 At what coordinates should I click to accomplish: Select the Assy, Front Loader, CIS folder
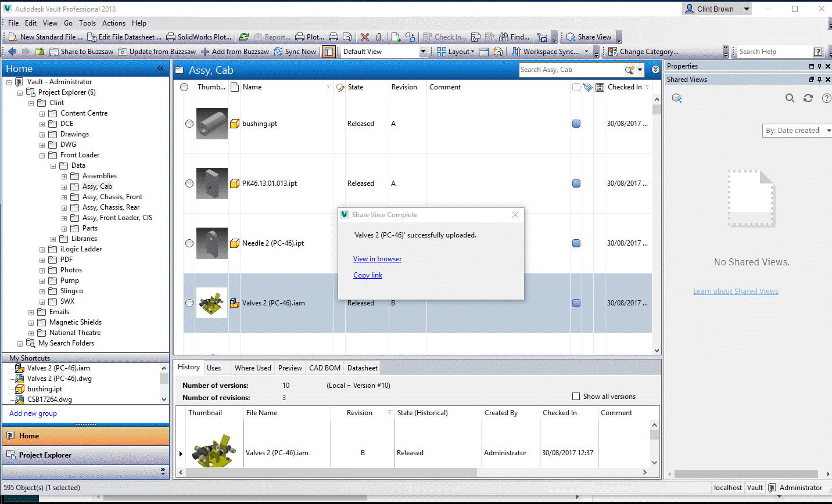coord(117,218)
